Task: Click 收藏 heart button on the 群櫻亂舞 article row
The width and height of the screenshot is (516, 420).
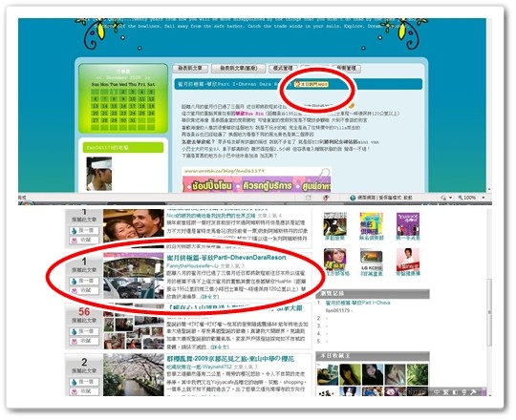Action: coord(84,391)
